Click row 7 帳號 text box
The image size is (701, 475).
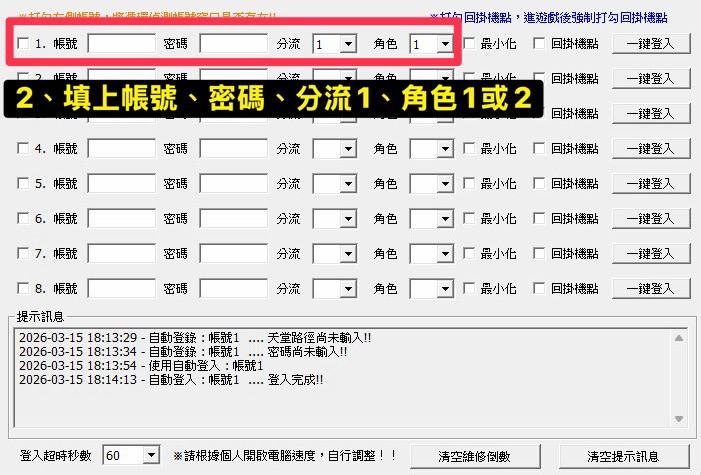pos(122,254)
